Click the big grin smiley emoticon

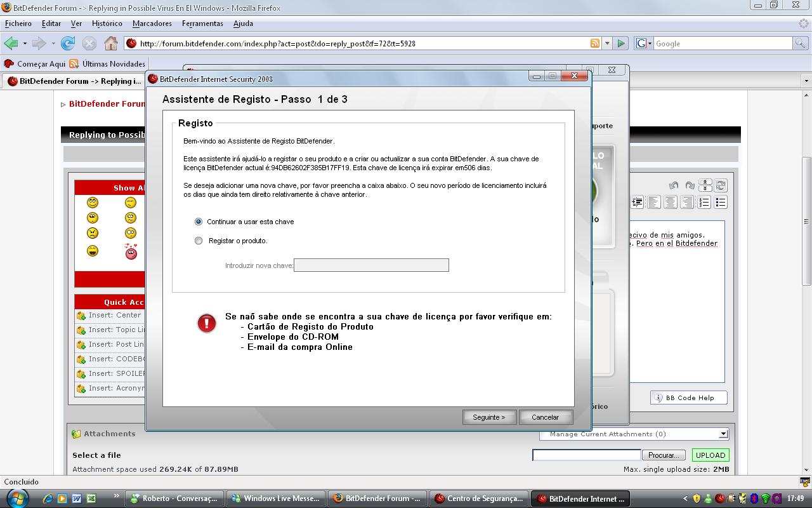[93, 251]
